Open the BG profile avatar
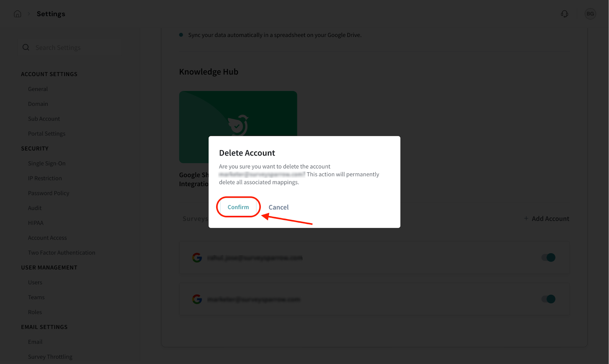Image resolution: width=609 pixels, height=364 pixels. coord(590,14)
